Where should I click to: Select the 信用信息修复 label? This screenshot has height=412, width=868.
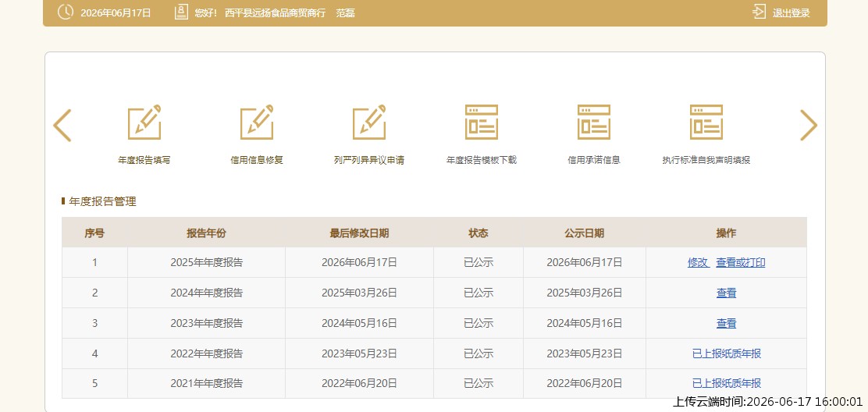pyautogui.click(x=257, y=161)
